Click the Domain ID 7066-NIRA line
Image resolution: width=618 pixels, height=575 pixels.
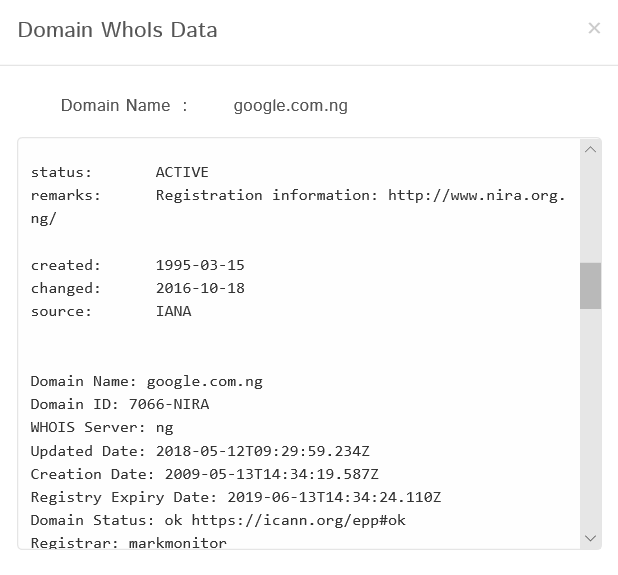[x=120, y=404]
